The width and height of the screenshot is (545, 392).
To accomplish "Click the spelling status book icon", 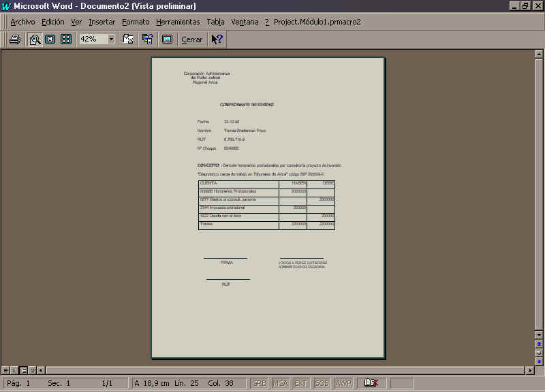I will click(371, 383).
